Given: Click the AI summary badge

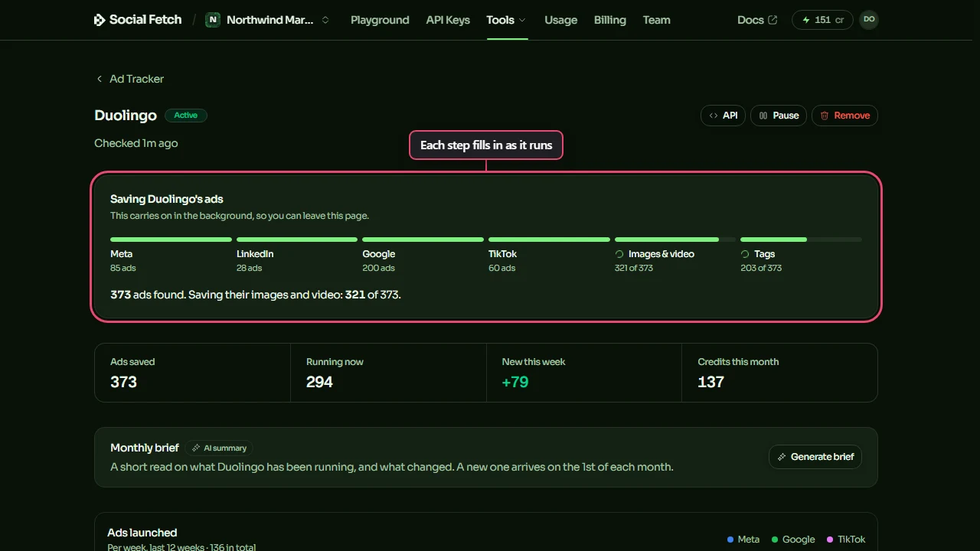Looking at the screenshot, I should tap(219, 448).
